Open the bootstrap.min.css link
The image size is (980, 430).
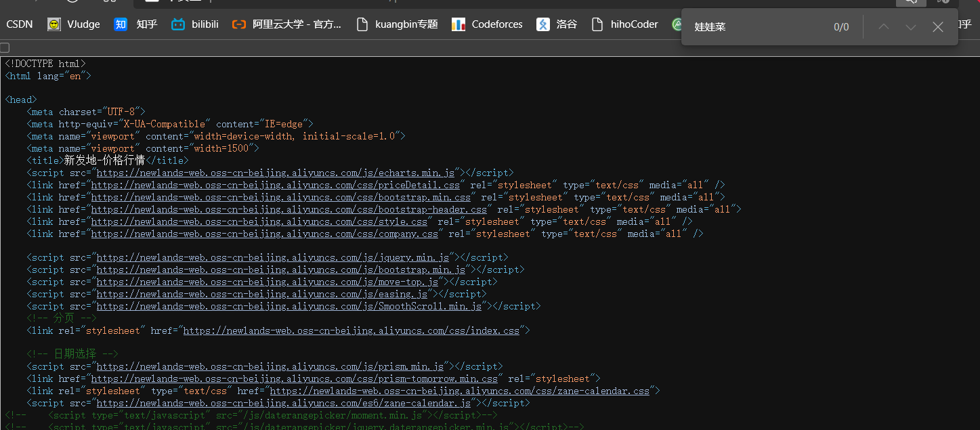tap(281, 197)
